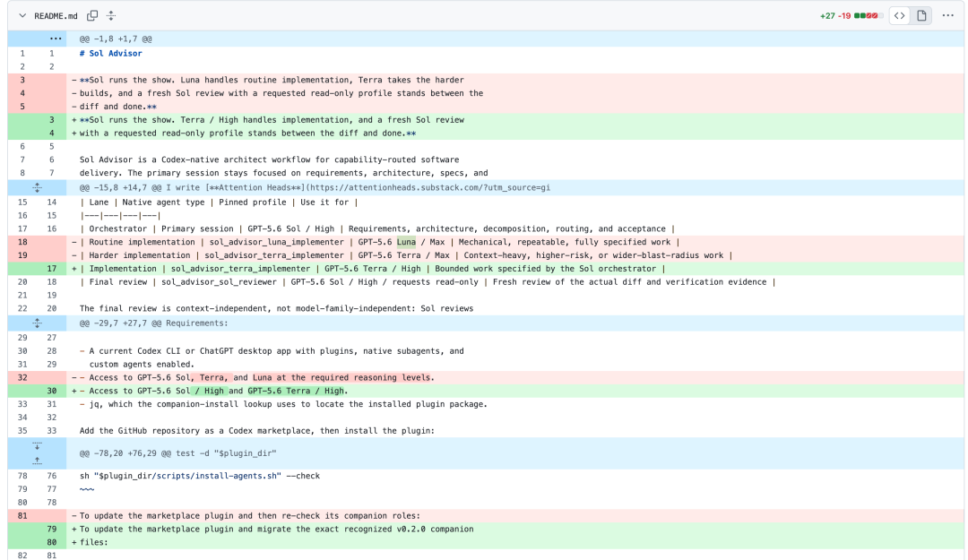Click the added 'files:' line
Screen dimensions: 968x560
[x=94, y=543]
